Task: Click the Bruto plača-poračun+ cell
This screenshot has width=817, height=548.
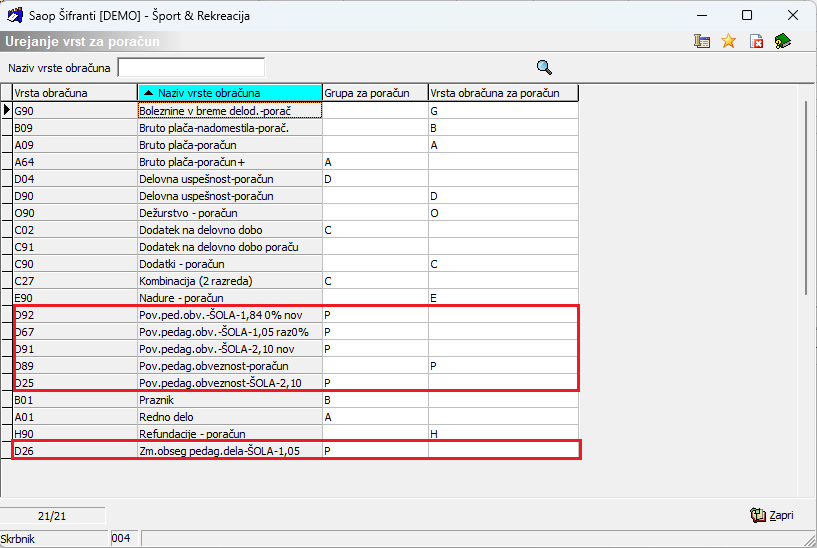Action: tap(230, 161)
